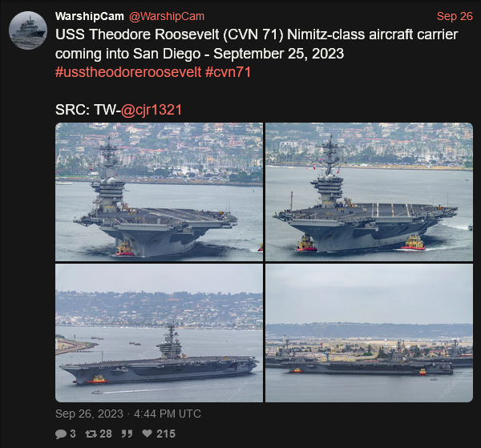Image resolution: width=481 pixels, height=448 pixels.
Task: Open top-left carrier bow photo
Action: coord(159,192)
